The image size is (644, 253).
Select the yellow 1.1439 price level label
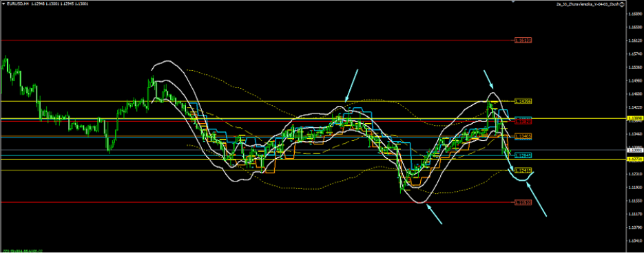pyautogui.click(x=523, y=101)
